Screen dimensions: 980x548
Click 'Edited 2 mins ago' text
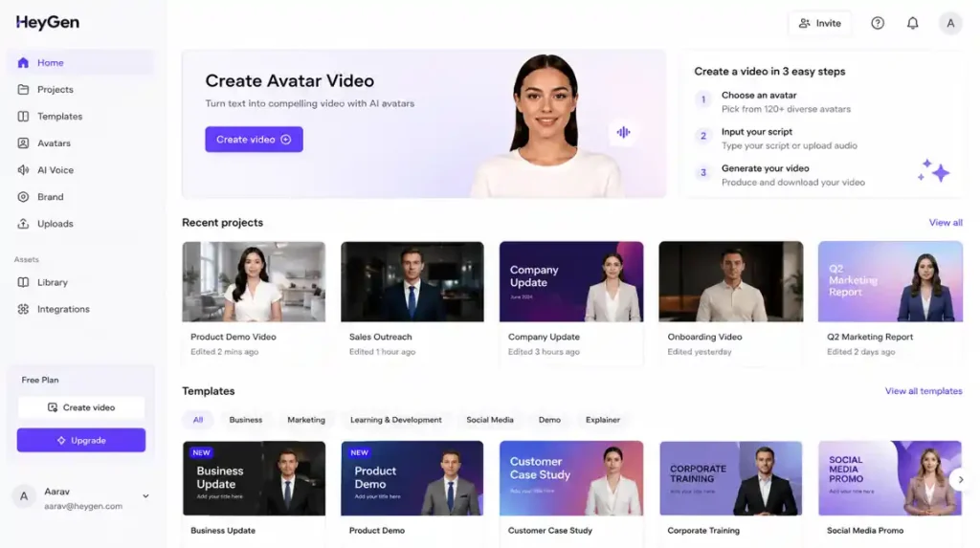pos(224,352)
